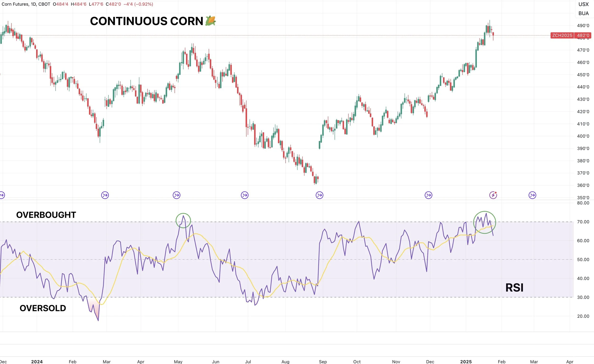Click the Corn Futures symbol title in legend

pos(15,4)
